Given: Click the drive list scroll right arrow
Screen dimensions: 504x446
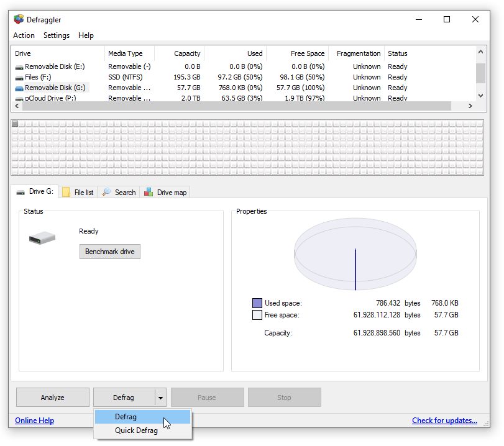Looking at the screenshot, I should click(470, 106).
